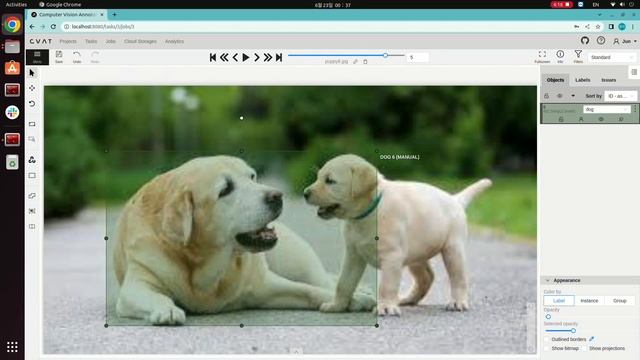The image size is (640, 360).
Task: Open the AI tools icon
Action: click(x=32, y=160)
